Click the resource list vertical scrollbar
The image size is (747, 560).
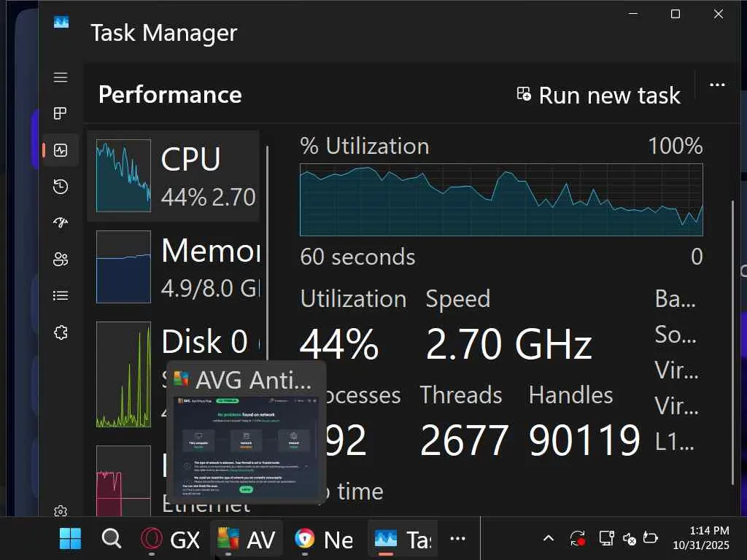click(267, 292)
